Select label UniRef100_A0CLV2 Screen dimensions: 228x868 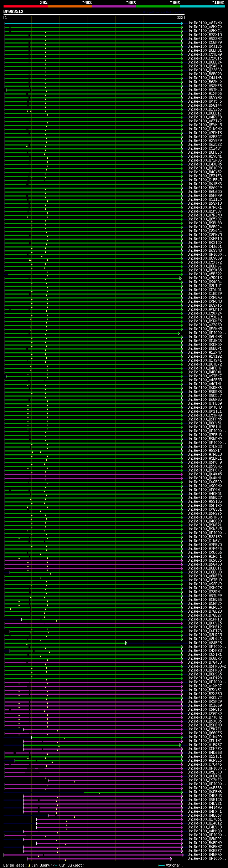pyautogui.click(x=204, y=698)
